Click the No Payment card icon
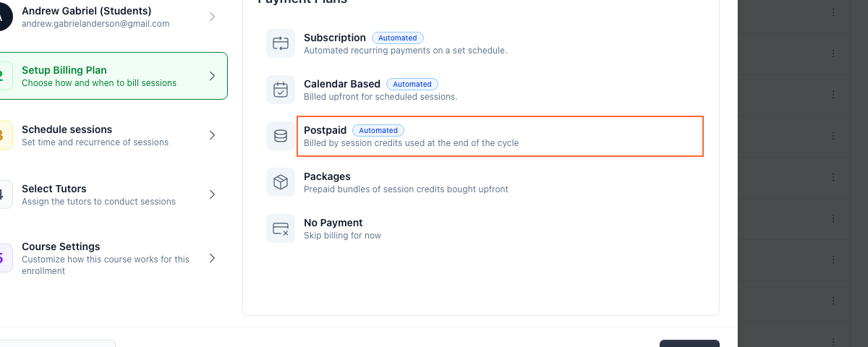The width and height of the screenshot is (868, 347). [281, 228]
